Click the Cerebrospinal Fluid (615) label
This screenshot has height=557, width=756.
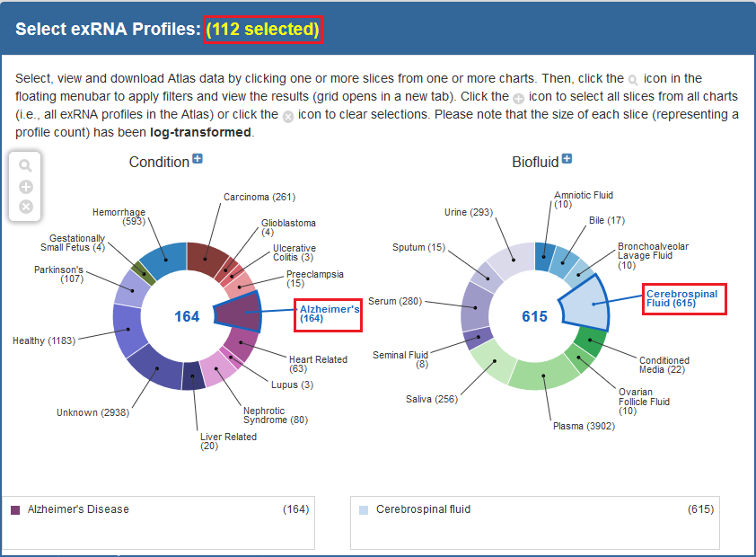coord(681,299)
